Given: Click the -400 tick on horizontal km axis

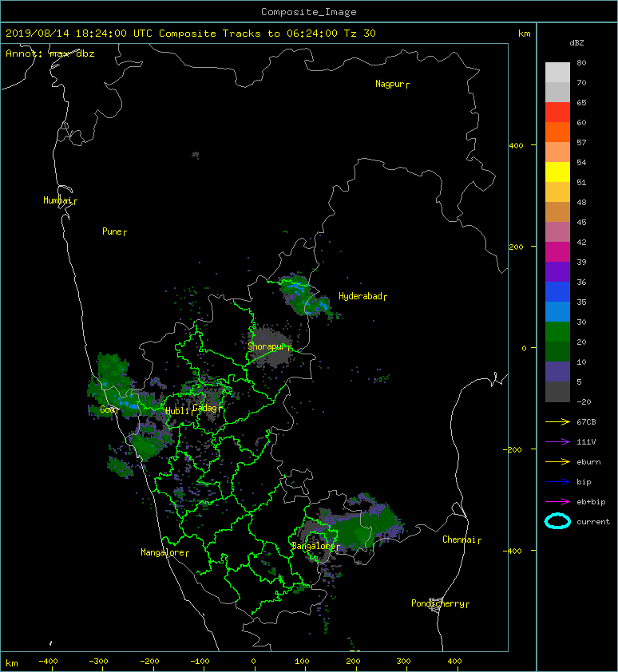Looking at the screenshot, I should click(x=48, y=662).
